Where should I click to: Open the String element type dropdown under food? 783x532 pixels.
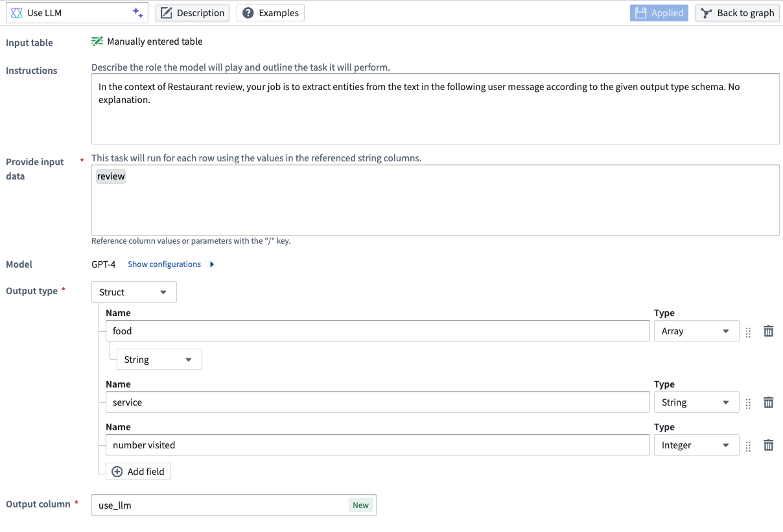159,360
